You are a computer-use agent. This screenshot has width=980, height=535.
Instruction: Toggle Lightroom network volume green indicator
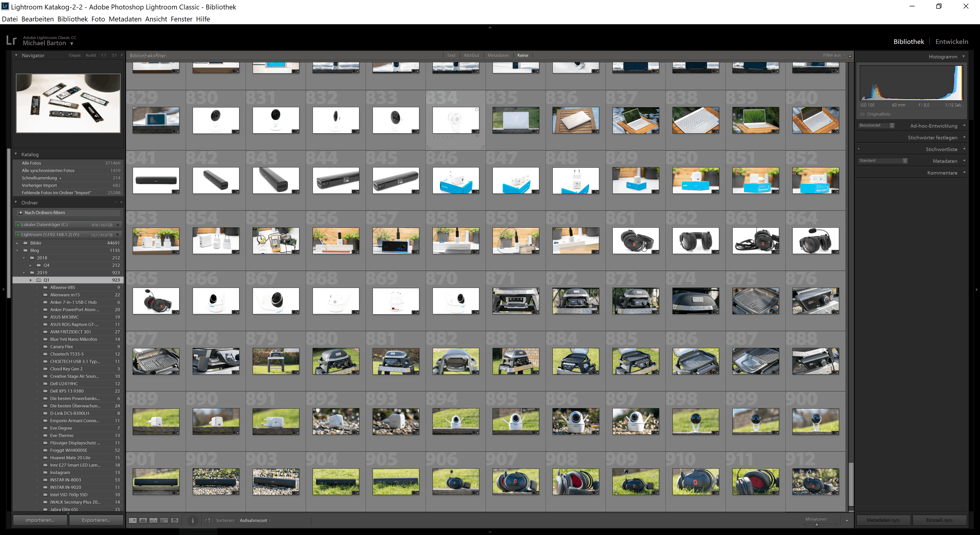click(18, 235)
